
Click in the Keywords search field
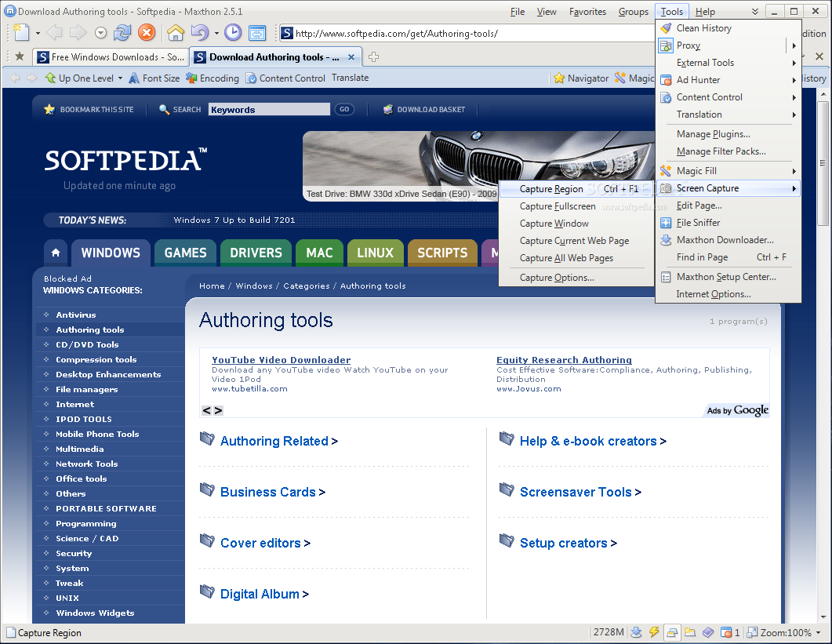click(269, 109)
